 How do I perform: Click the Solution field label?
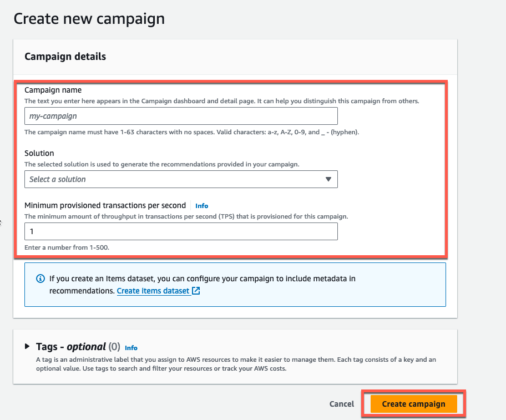pos(39,153)
